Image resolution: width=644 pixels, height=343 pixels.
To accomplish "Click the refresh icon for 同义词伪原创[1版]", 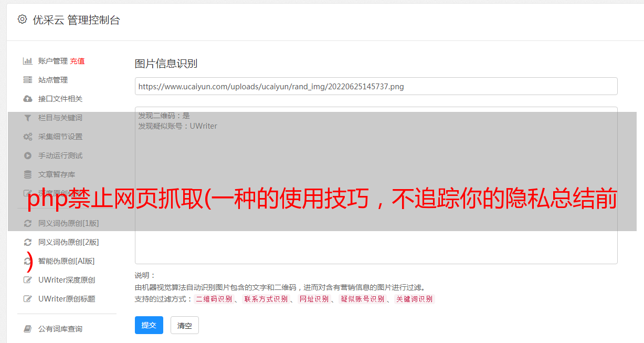I will click(x=28, y=223).
